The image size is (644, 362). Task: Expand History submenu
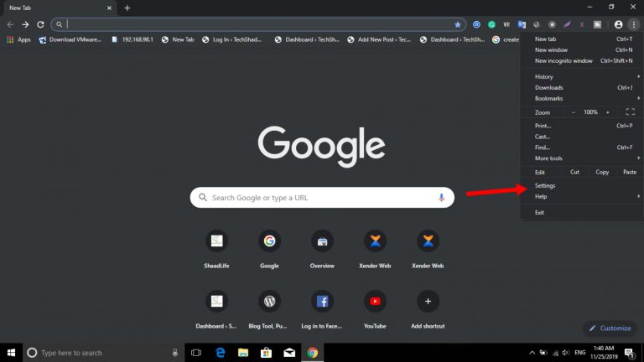click(583, 77)
